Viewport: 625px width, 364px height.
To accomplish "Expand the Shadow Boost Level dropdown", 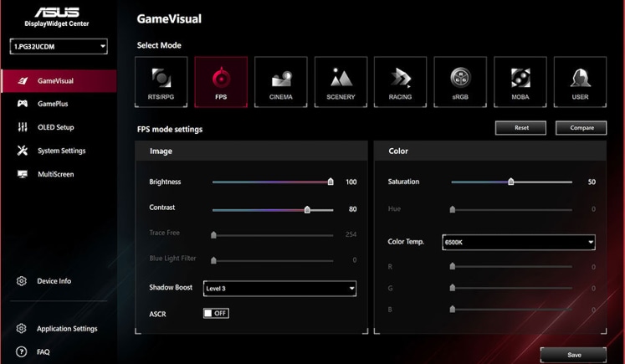I will [280, 289].
